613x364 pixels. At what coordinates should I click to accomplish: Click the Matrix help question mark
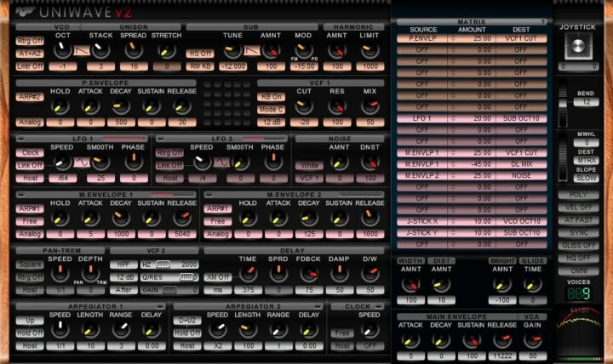[x=542, y=21]
